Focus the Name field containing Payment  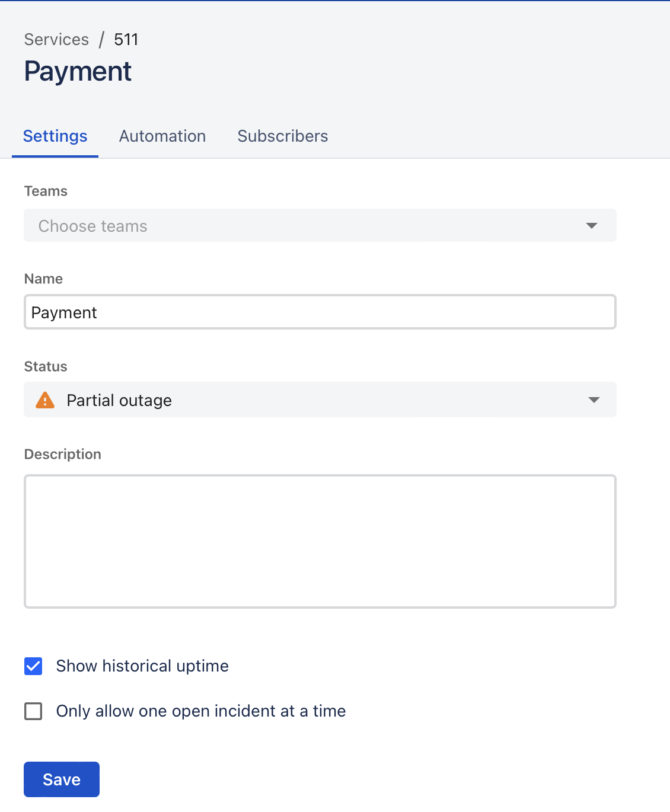(x=320, y=312)
